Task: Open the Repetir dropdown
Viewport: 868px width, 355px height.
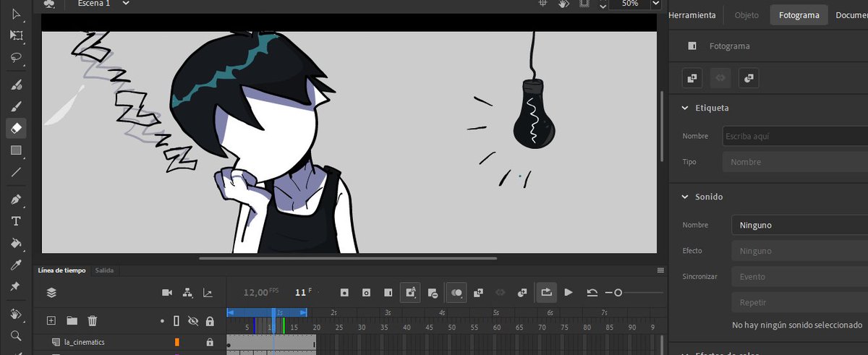Action: pos(799,302)
